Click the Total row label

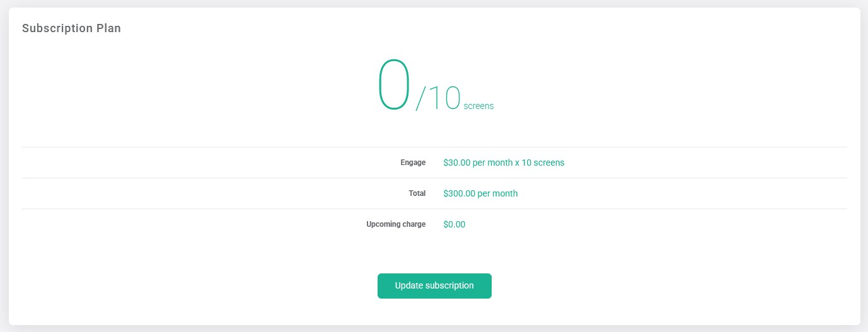coord(417,193)
